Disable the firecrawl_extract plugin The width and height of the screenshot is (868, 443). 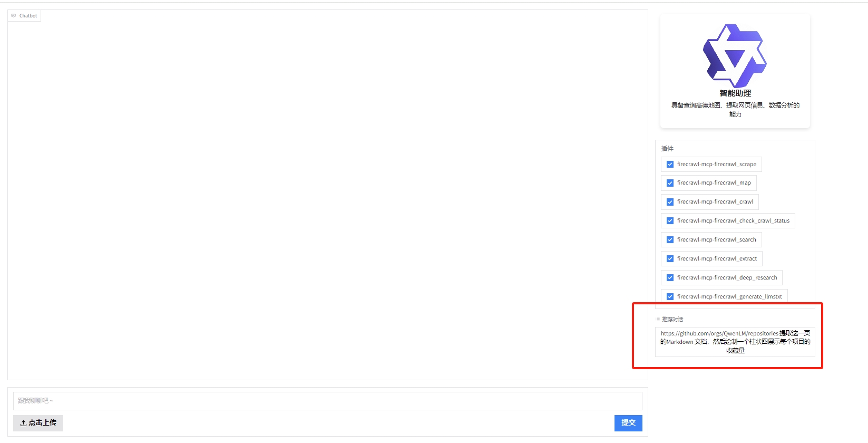click(x=670, y=259)
